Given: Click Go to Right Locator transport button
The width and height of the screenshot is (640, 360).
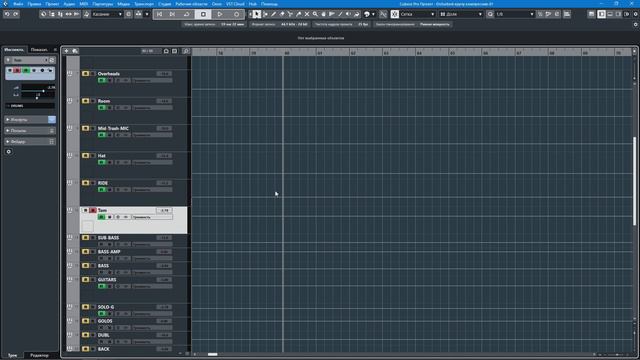Looking at the screenshot, I should tap(172, 14).
